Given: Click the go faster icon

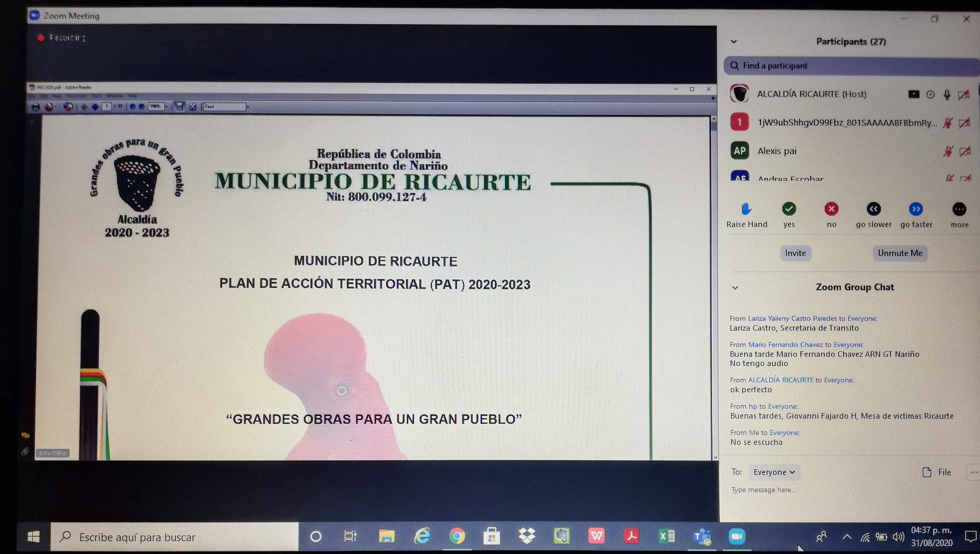Looking at the screenshot, I should (916, 209).
